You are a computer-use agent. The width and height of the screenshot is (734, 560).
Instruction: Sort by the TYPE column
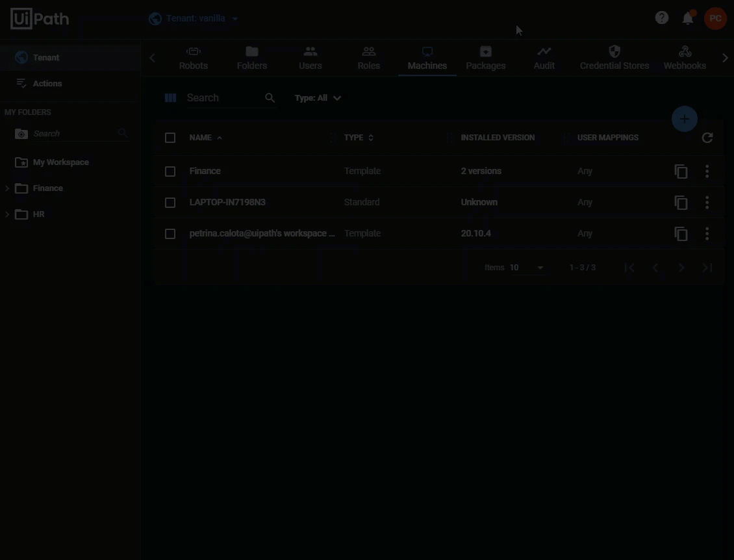coord(359,138)
